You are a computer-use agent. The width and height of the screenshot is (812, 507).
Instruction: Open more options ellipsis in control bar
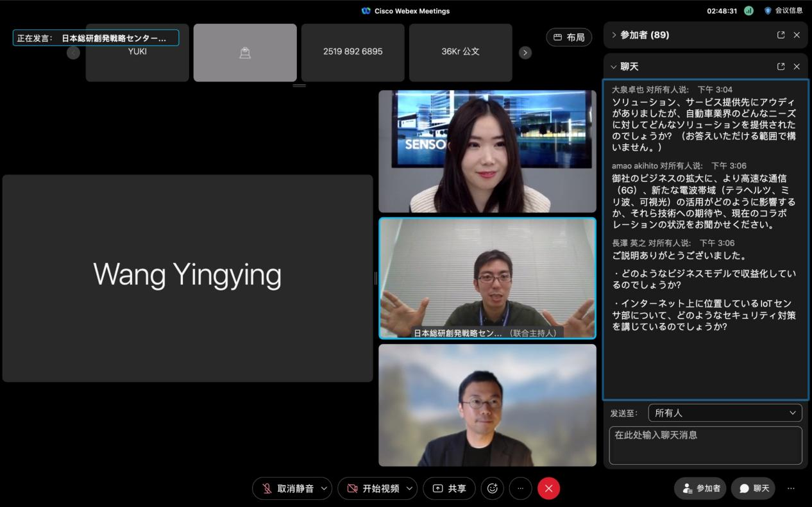[x=520, y=488]
